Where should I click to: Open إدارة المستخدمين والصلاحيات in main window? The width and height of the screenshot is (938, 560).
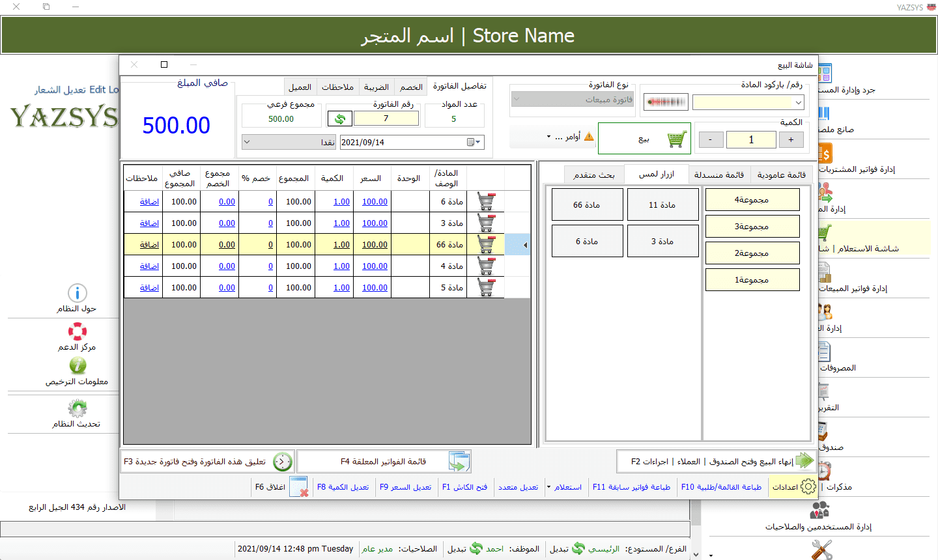819,526
